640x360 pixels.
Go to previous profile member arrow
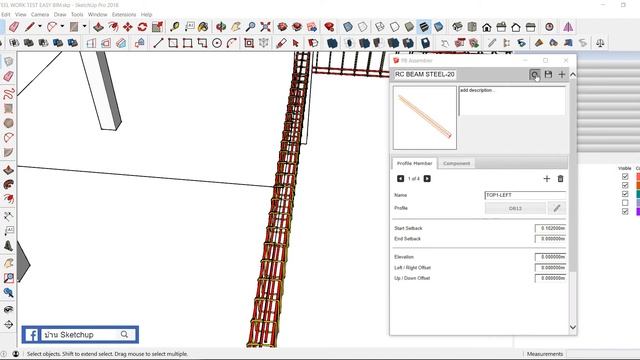[400, 179]
